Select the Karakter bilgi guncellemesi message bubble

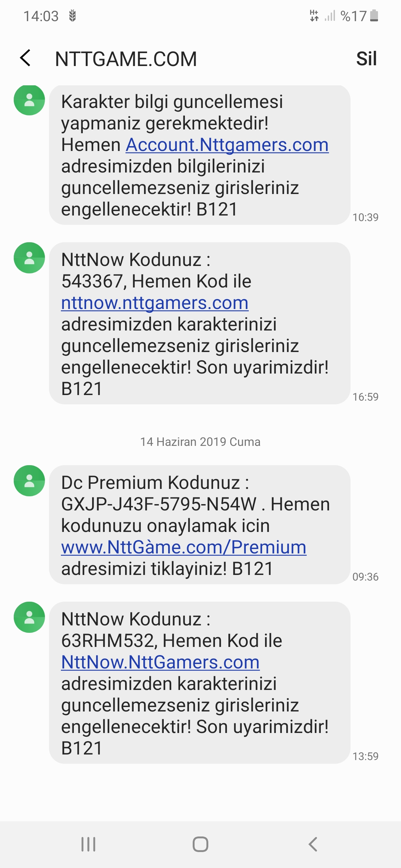coord(200,155)
